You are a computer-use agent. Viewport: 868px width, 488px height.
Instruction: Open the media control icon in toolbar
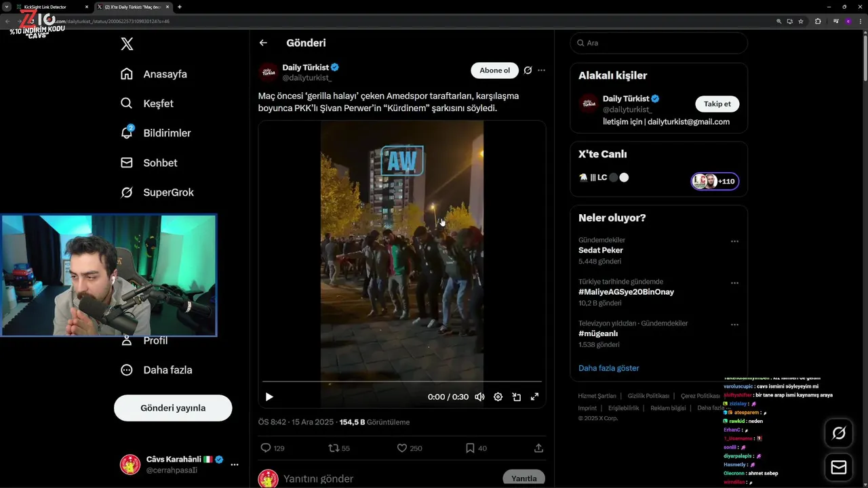pos(835,21)
